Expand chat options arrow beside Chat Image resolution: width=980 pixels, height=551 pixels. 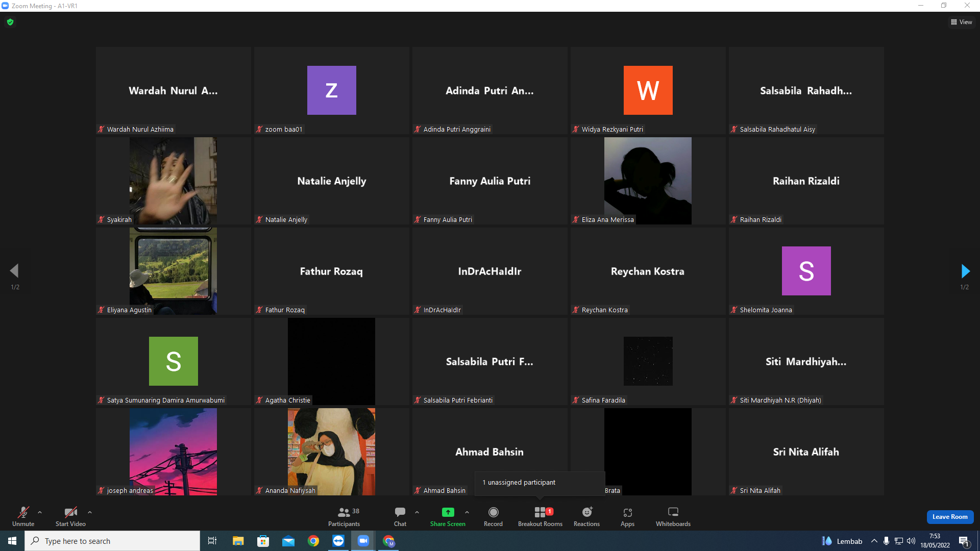click(x=417, y=512)
